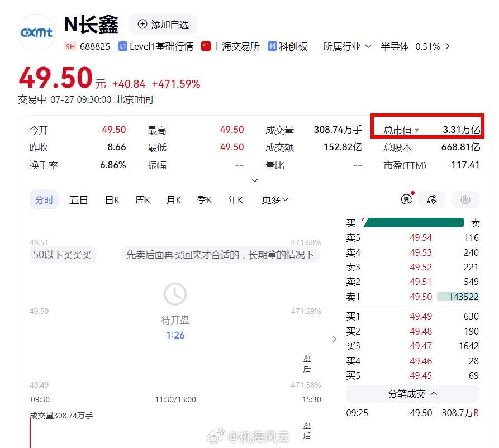Click the Level1基础行情 label

[161, 46]
